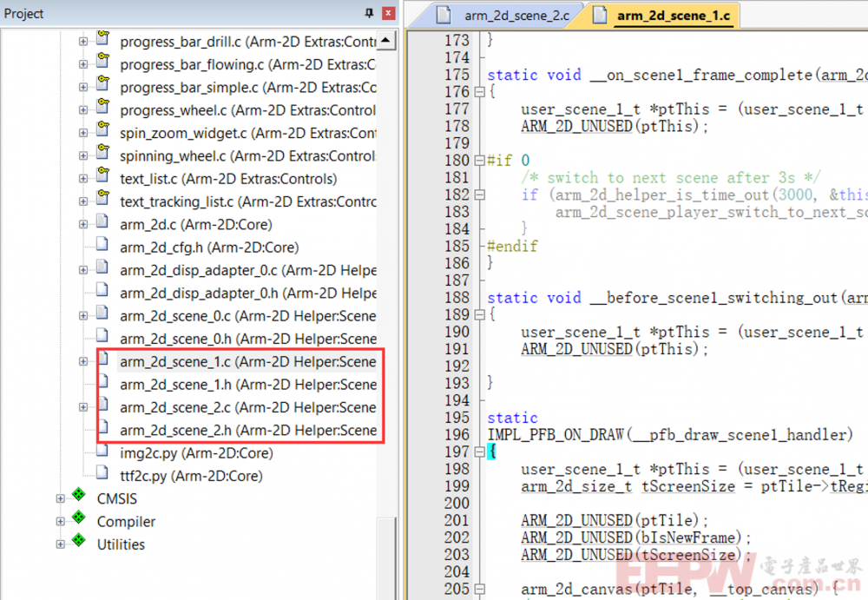Select the Utilities group label

(121, 544)
